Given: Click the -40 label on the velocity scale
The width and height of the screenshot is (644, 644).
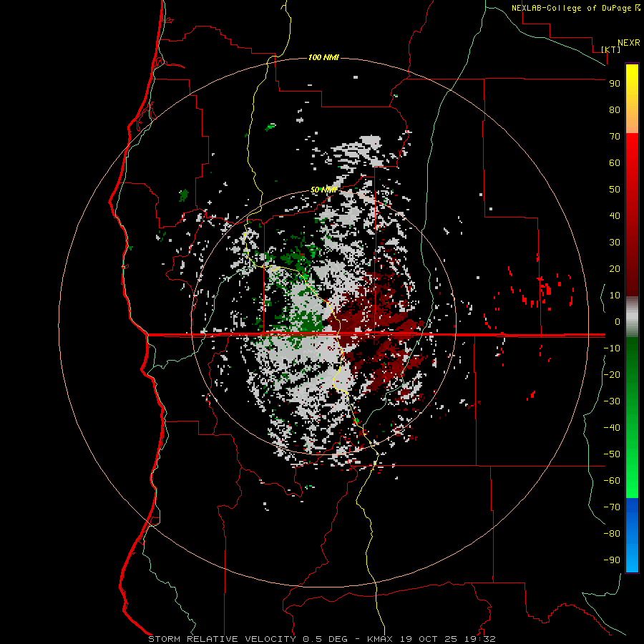Looking at the screenshot, I should 612,428.
